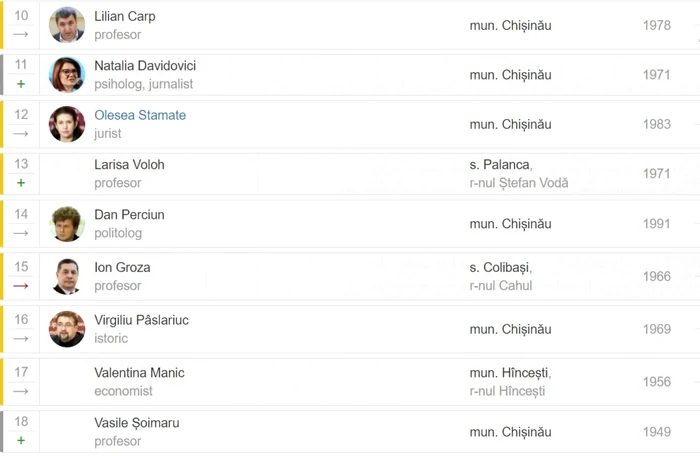This screenshot has height=456, width=700.
Task: Open Olesea Stamate profile link
Action: 140,115
